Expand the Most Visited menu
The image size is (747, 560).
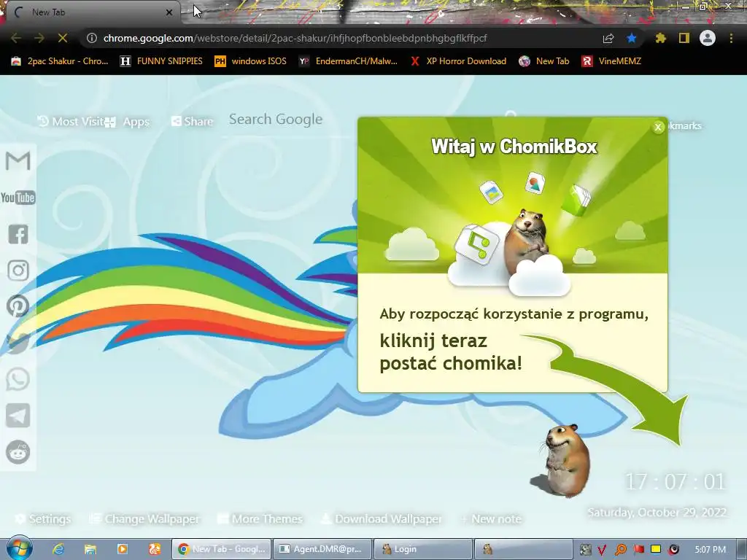click(71, 122)
